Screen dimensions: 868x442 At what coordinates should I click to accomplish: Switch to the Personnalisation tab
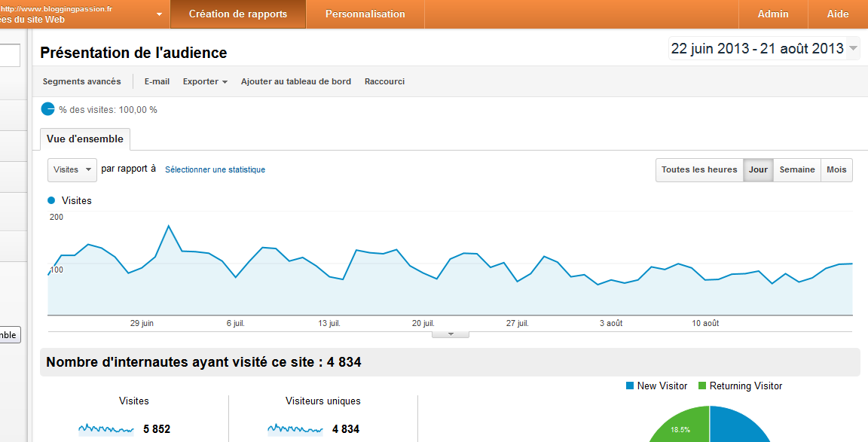(x=365, y=14)
